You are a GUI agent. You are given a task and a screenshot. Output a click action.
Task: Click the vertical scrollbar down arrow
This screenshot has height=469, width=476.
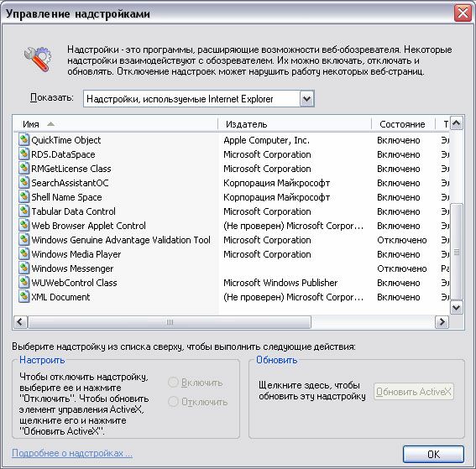point(456,308)
